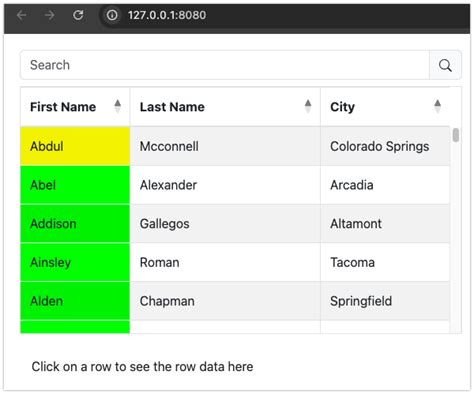
Task: Click the Colorado Springs cell
Action: (385, 146)
